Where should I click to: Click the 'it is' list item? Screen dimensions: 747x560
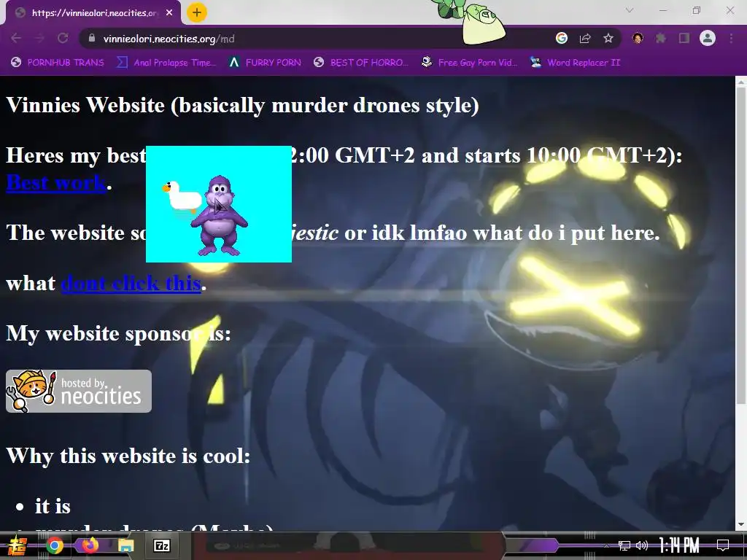tap(53, 506)
